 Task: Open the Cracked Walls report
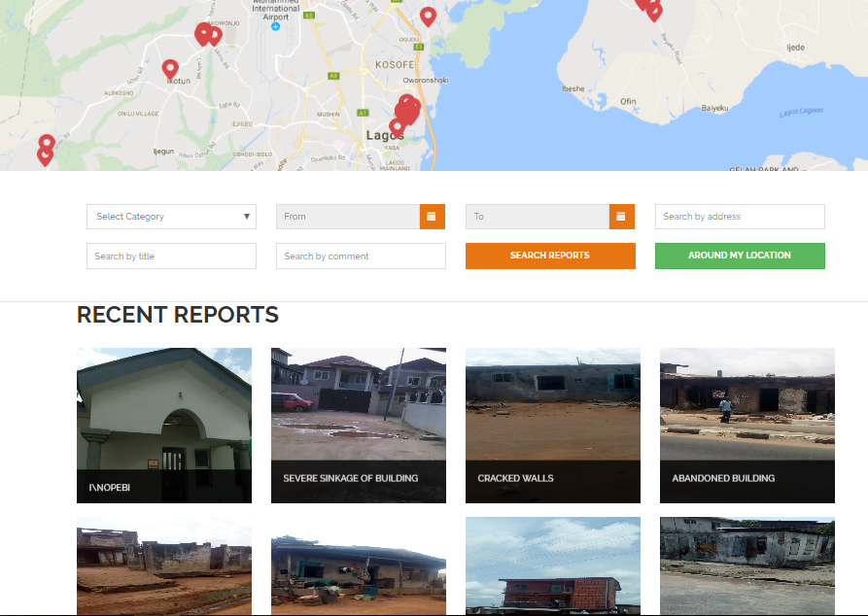552,426
